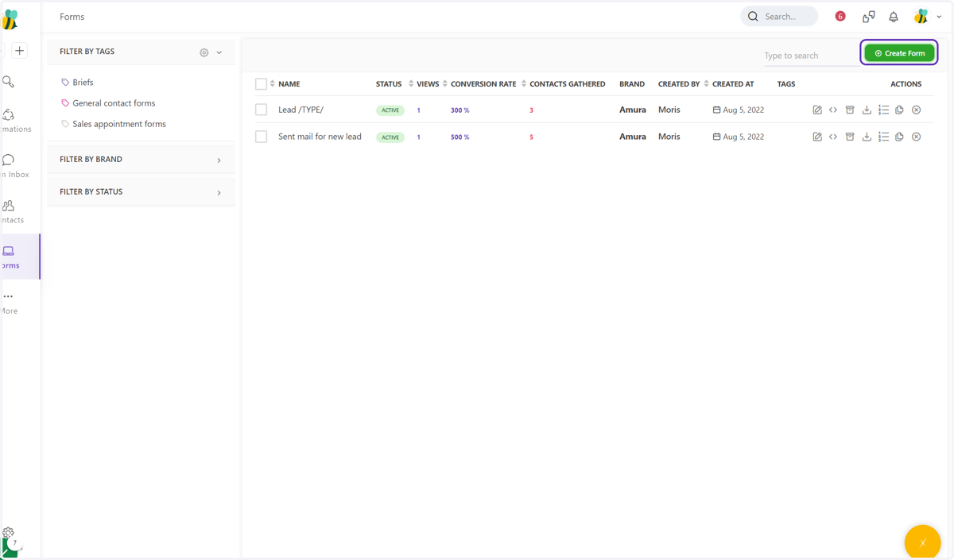Click contacts gathered count 3
The height and width of the screenshot is (560, 954).
(x=531, y=110)
